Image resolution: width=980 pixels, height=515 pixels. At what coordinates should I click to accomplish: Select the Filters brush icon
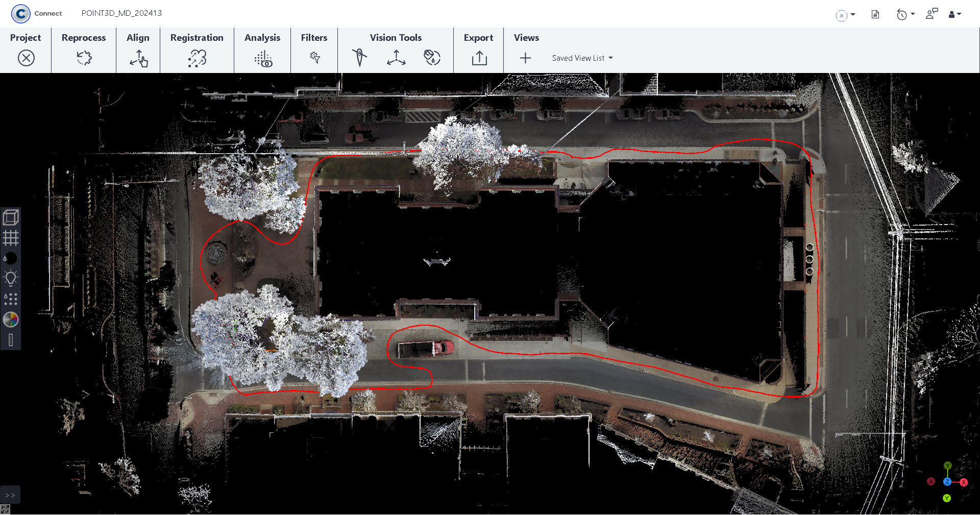pos(314,58)
